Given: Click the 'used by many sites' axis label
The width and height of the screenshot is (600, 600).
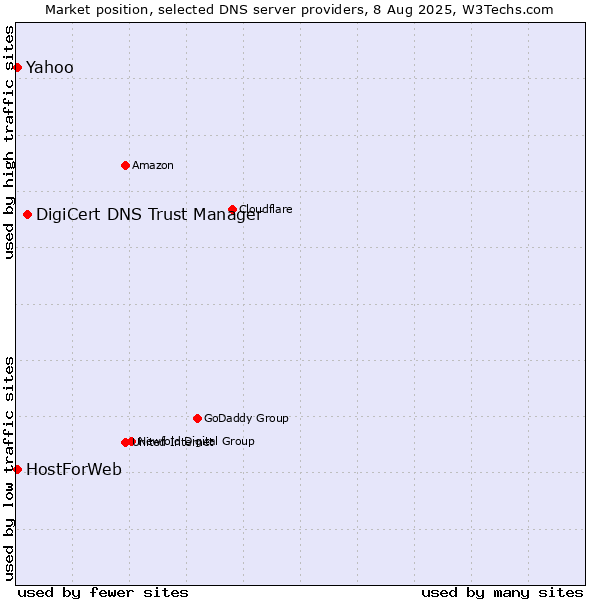Looking at the screenshot, I should (503, 593).
